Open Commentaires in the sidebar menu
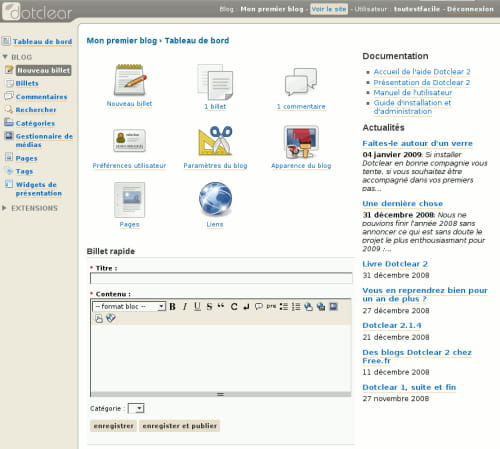The height and width of the screenshot is (449, 500). click(x=41, y=97)
